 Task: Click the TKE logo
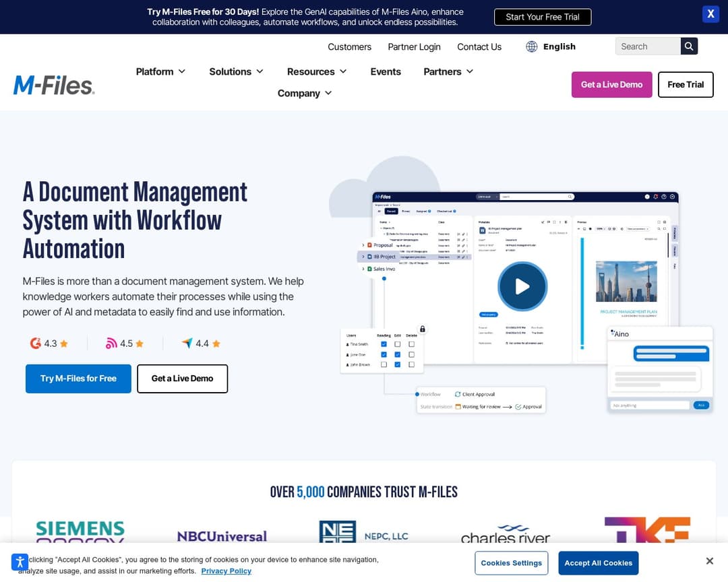tap(647, 530)
